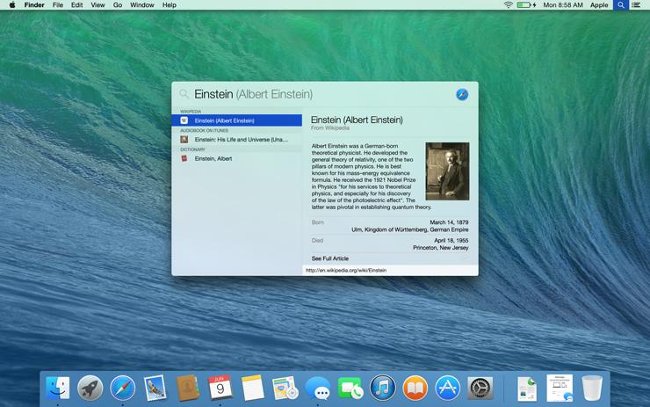
Task: Click the From Wikipedia subtitle
Action: pyautogui.click(x=330, y=128)
